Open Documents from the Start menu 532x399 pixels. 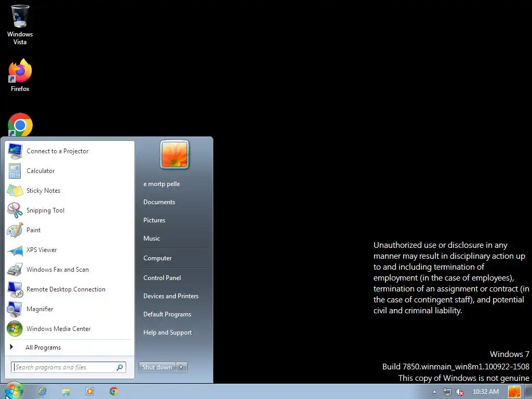point(159,202)
